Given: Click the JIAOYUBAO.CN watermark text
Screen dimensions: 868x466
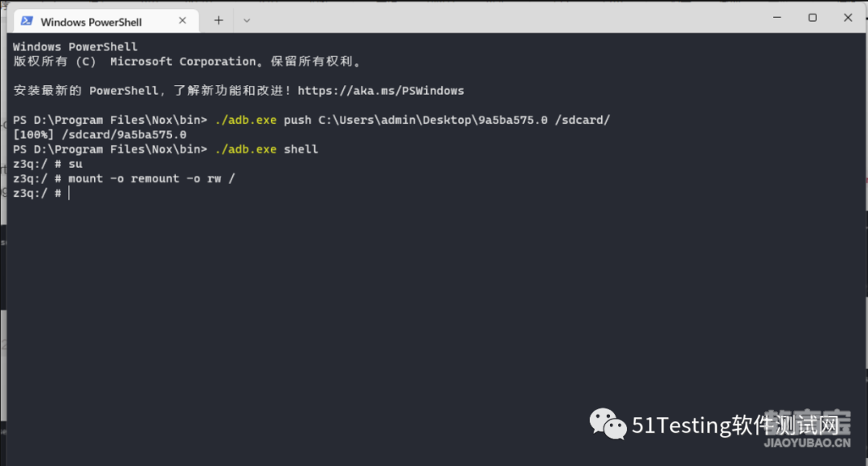Looking at the screenshot, I should pyautogui.click(x=807, y=443).
